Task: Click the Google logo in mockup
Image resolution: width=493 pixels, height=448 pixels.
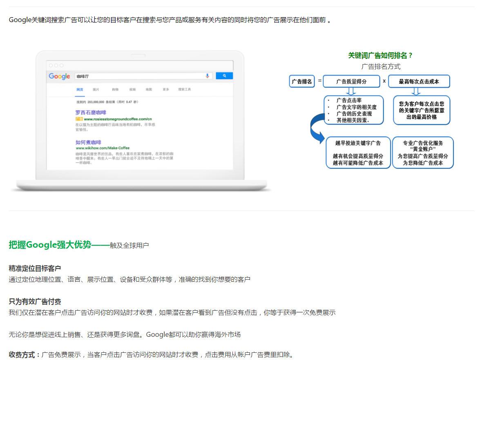Action: click(x=60, y=76)
